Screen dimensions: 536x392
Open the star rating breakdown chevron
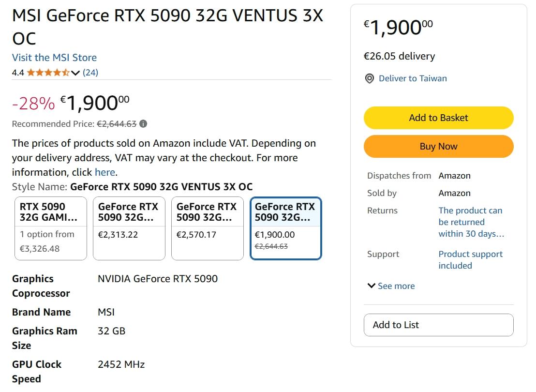tap(75, 73)
